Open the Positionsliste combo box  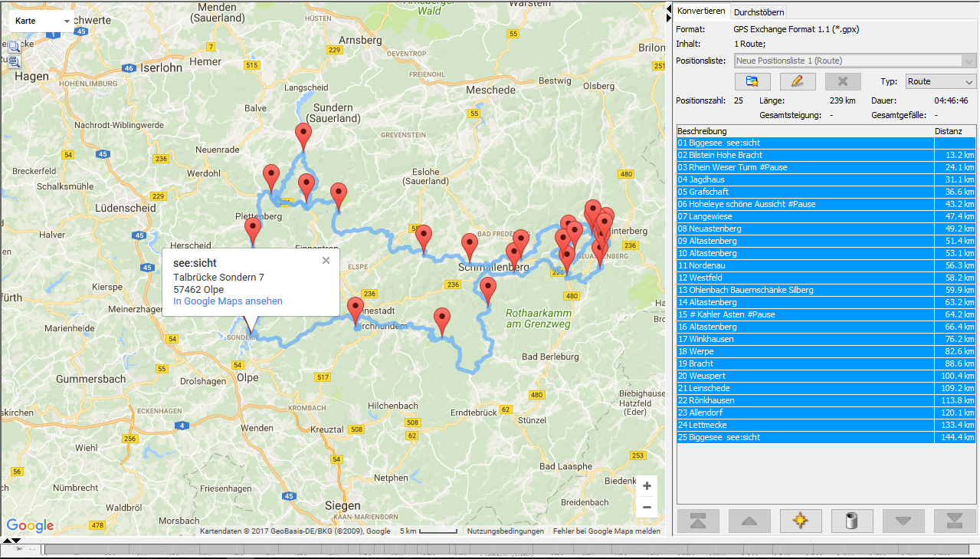coord(854,61)
